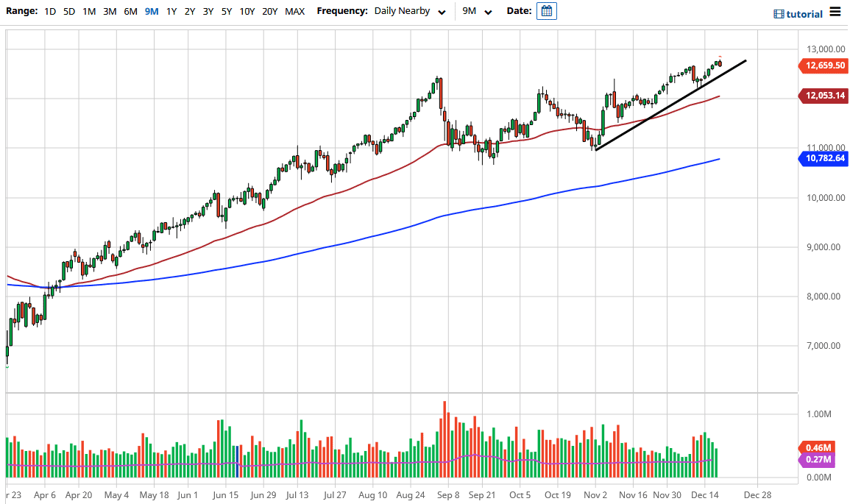
Task: Click the Apr 20 date axis label
Action: coord(79,494)
